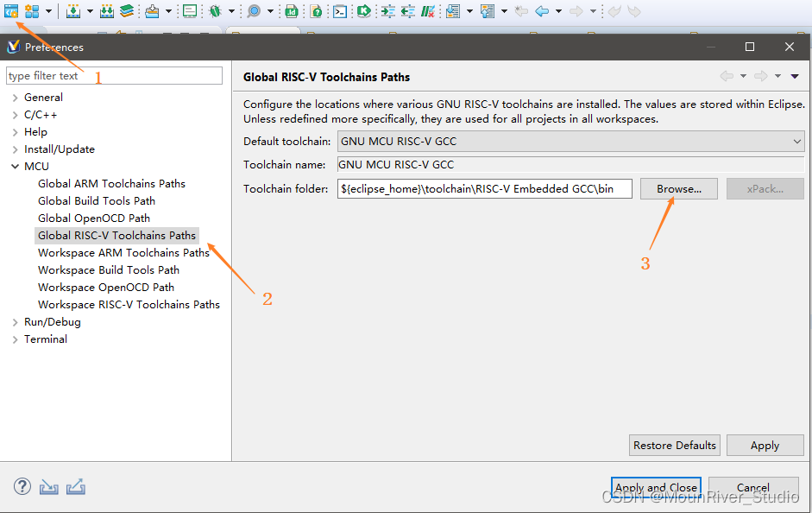Click the green monitor toolbar icon
This screenshot has height=513, width=812.
point(190,11)
